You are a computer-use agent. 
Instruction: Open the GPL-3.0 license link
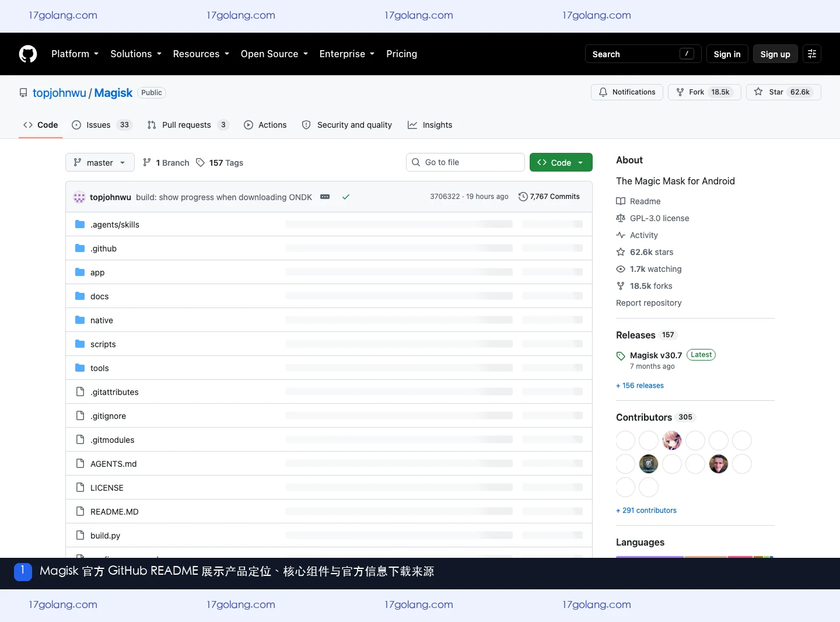tap(653, 218)
